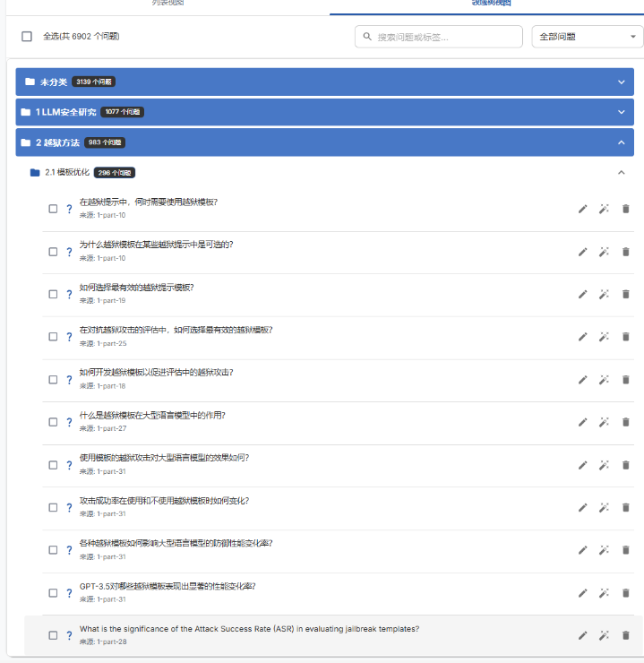Screen dimensions: 644x663
Task: Collapse the 2.1 模板优化 subcategory
Action: pos(622,172)
